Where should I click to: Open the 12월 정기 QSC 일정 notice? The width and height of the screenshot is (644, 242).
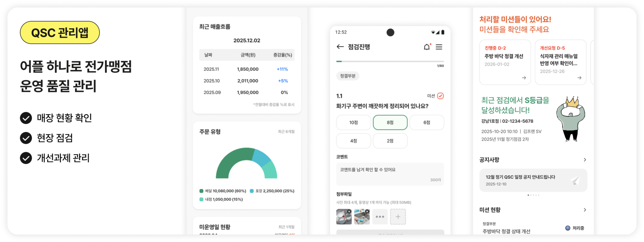tap(533, 180)
